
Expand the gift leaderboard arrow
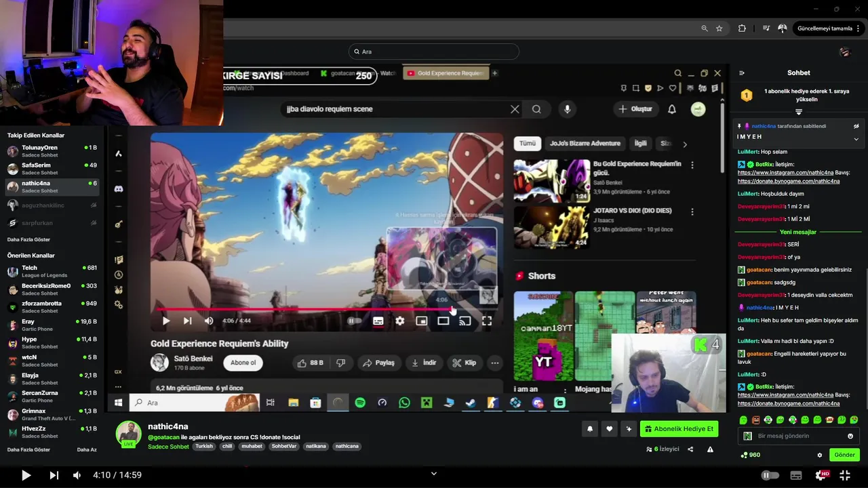coord(798,112)
